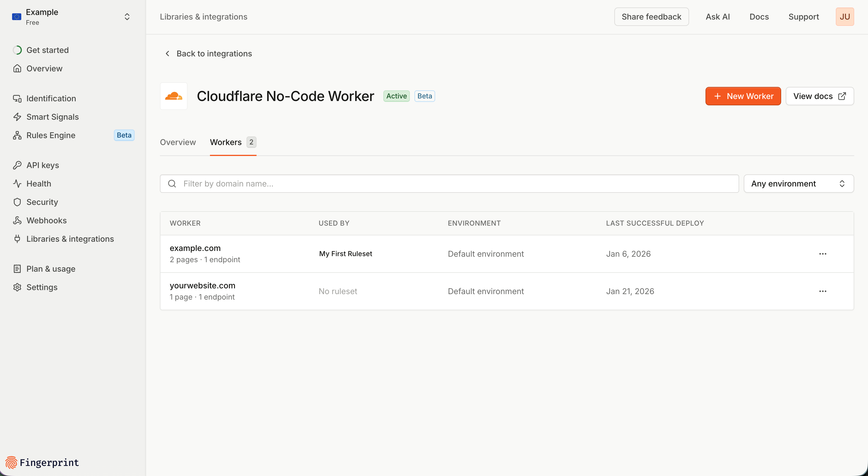Screen dimensions: 868x476
Task: Open Smart Signals from the sidebar
Action: [52, 117]
